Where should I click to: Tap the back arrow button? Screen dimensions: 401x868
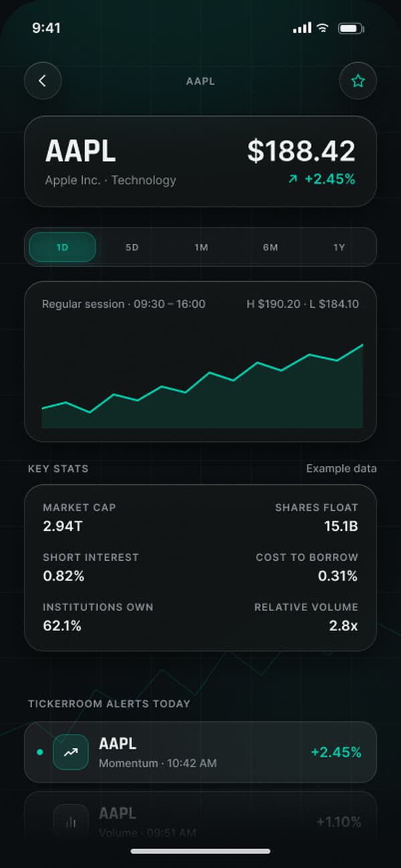tap(43, 81)
